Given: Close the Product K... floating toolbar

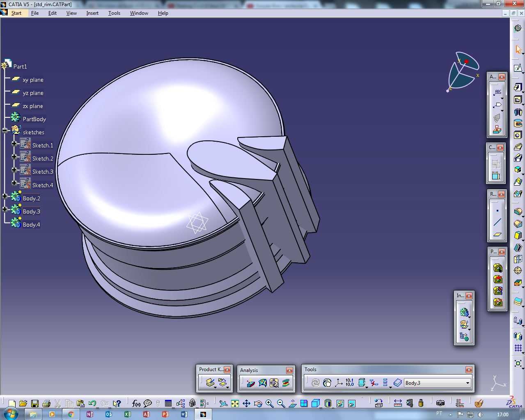Looking at the screenshot, I should pyautogui.click(x=227, y=370).
